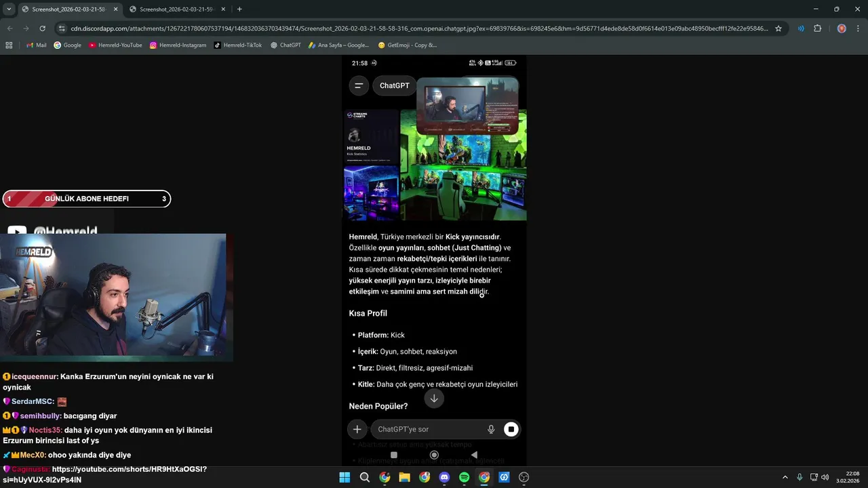Image resolution: width=868 pixels, height=488 pixels.
Task: Open the Hemreld-TikTok bookmark
Action: tap(237, 45)
